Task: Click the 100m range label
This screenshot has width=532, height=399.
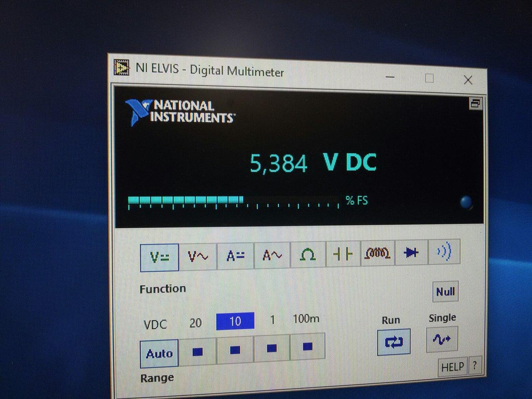Action: point(306,319)
